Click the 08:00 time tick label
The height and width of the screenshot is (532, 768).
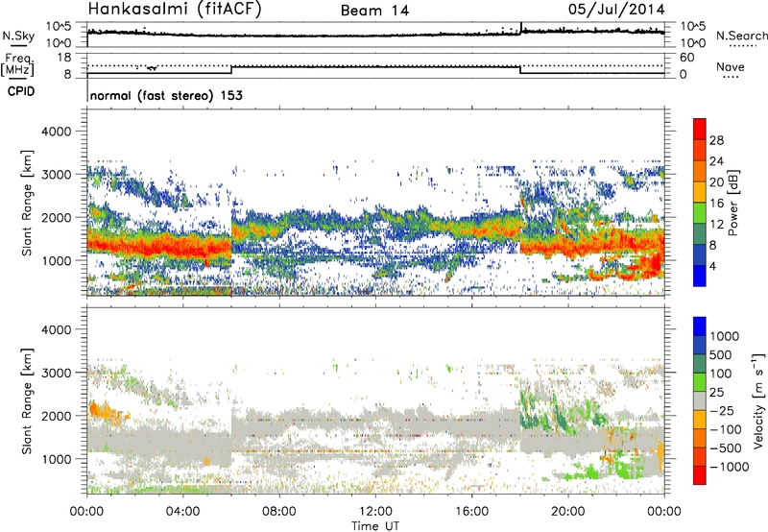point(278,512)
